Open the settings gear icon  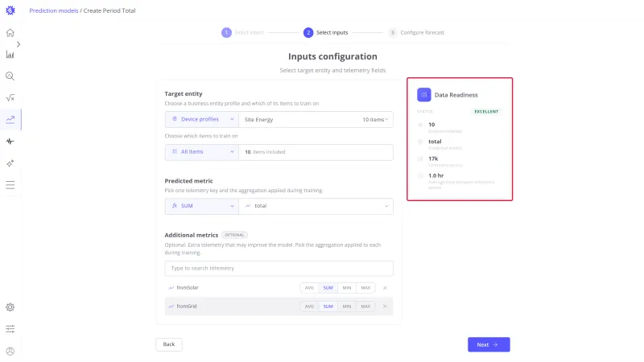[10, 307]
